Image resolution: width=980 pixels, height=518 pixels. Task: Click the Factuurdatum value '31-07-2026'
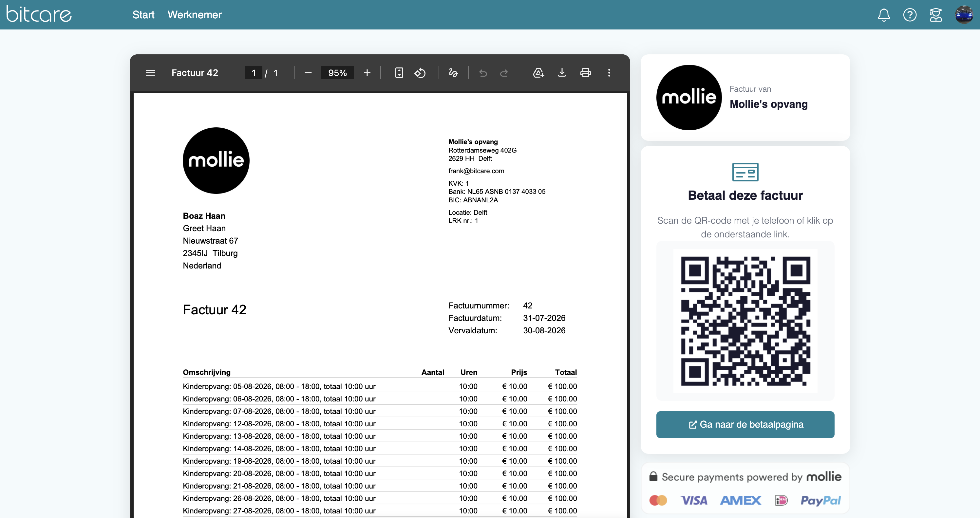(x=544, y=318)
